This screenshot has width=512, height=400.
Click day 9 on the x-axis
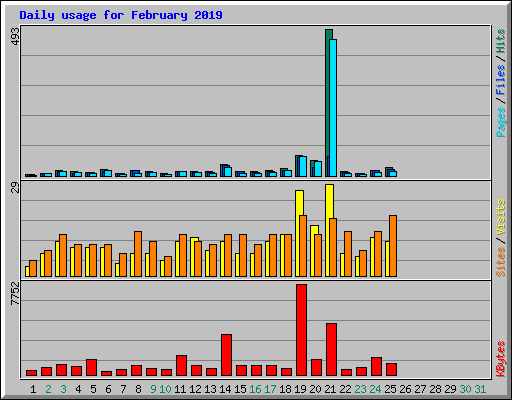153,389
